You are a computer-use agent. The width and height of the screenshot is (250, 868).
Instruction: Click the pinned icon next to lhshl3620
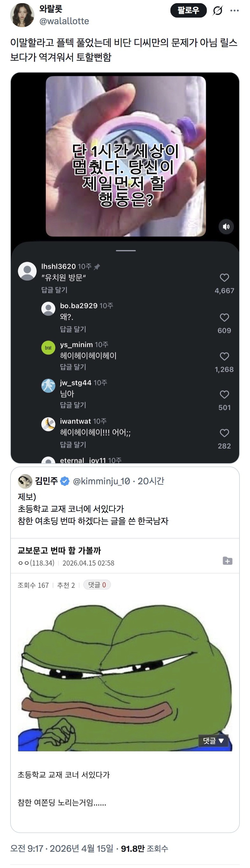[97, 267]
